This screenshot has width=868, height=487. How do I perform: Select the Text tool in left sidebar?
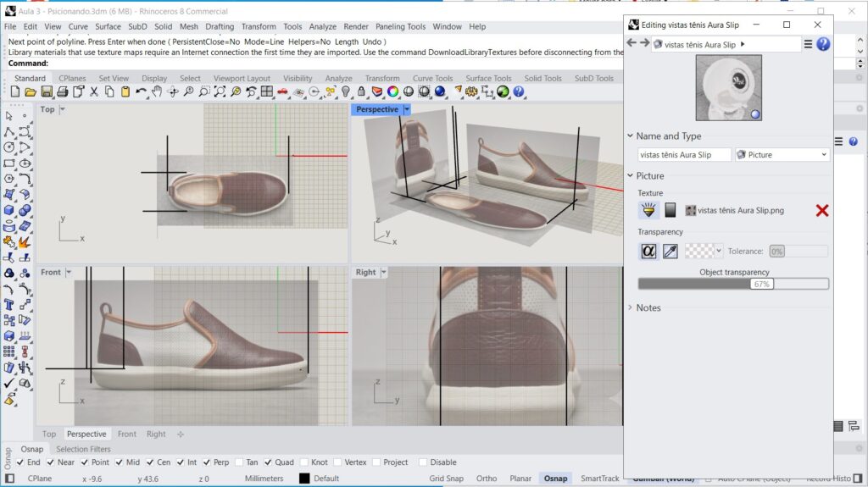[x=8, y=304]
